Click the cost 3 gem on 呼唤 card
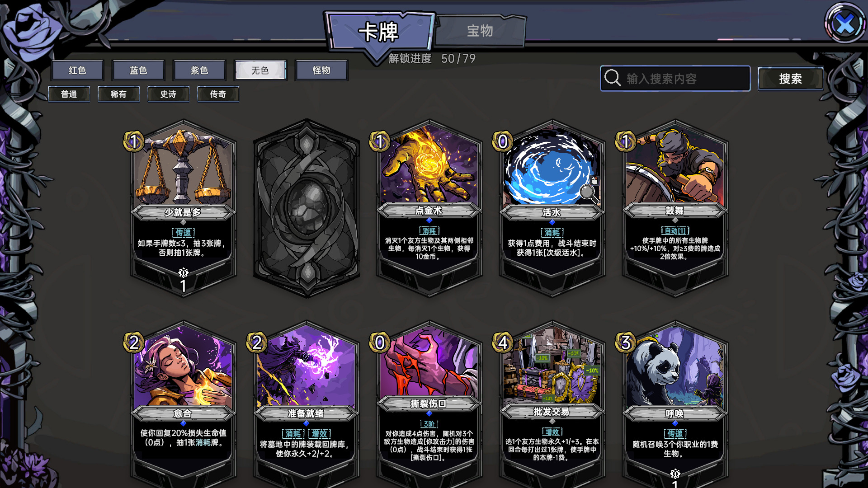 626,343
